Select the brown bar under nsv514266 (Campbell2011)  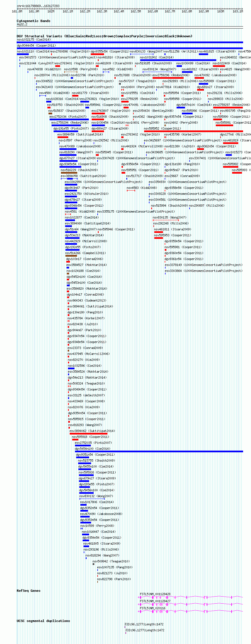pos(71,256)
